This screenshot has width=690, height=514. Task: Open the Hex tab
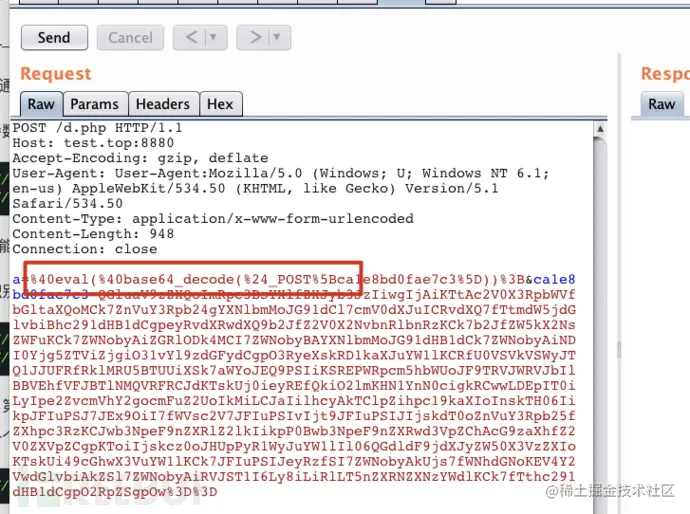[x=220, y=104]
